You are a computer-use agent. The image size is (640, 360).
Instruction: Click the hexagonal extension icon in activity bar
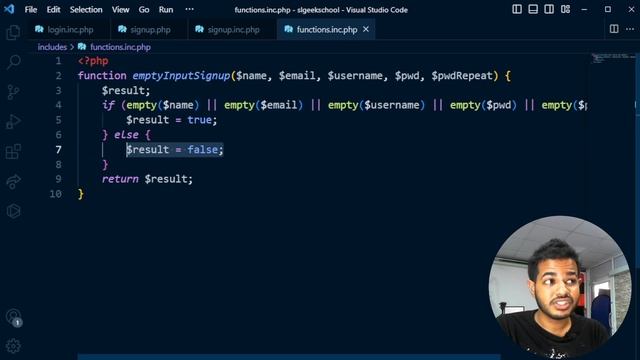coord(13,211)
